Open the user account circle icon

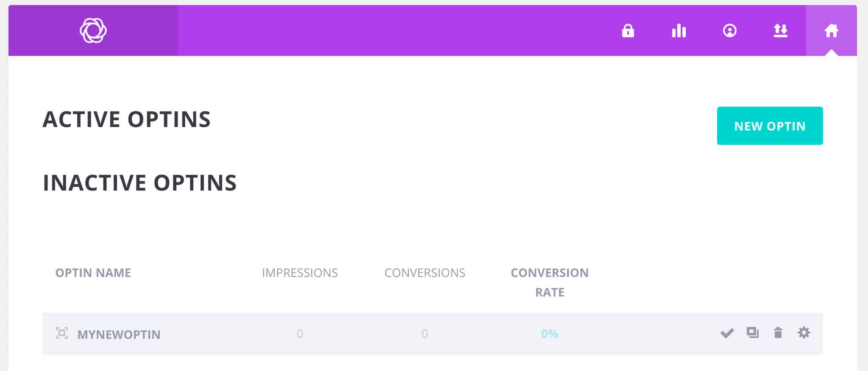[x=729, y=30]
